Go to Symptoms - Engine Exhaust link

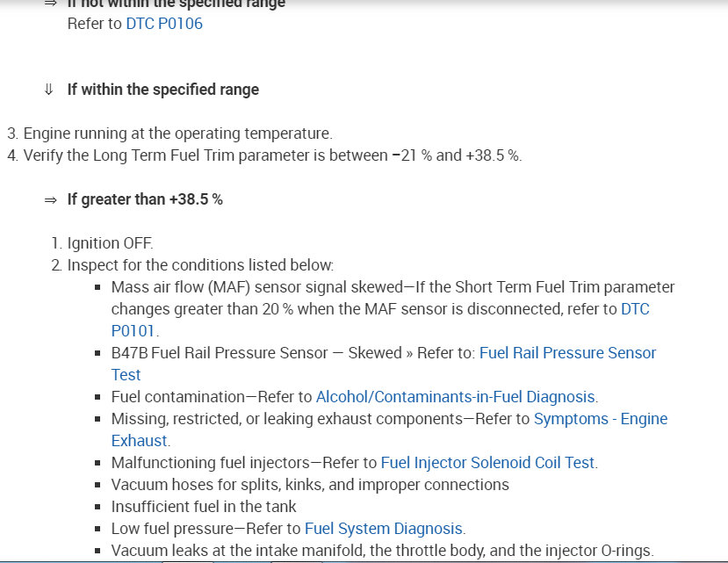point(600,419)
